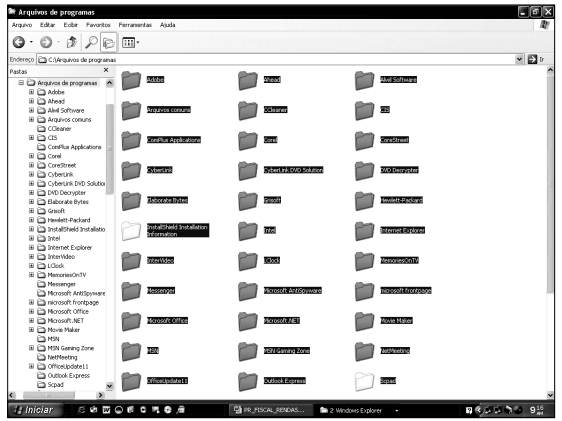
Task: Open the Search magnifier tool
Action: [91, 42]
